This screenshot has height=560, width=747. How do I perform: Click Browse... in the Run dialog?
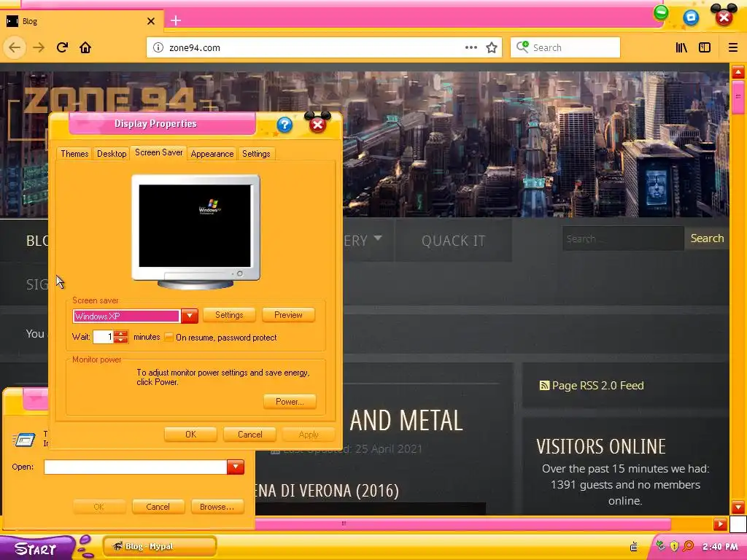pyautogui.click(x=217, y=507)
